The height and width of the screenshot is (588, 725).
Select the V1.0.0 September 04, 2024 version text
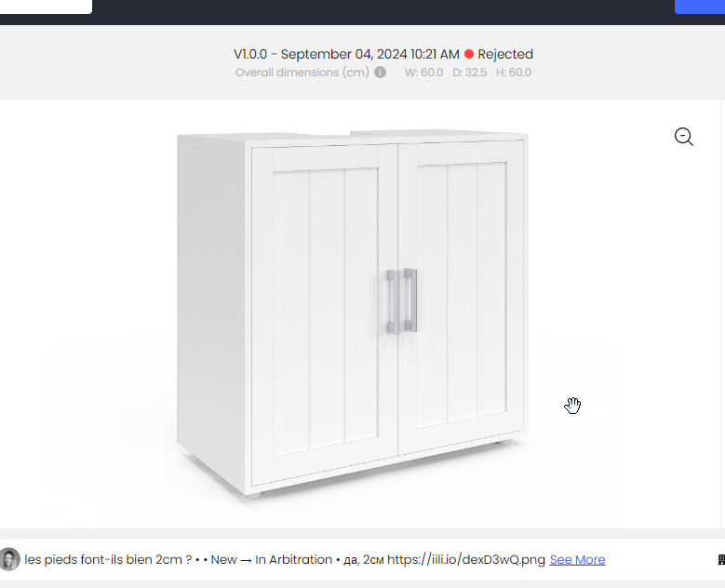tap(346, 54)
